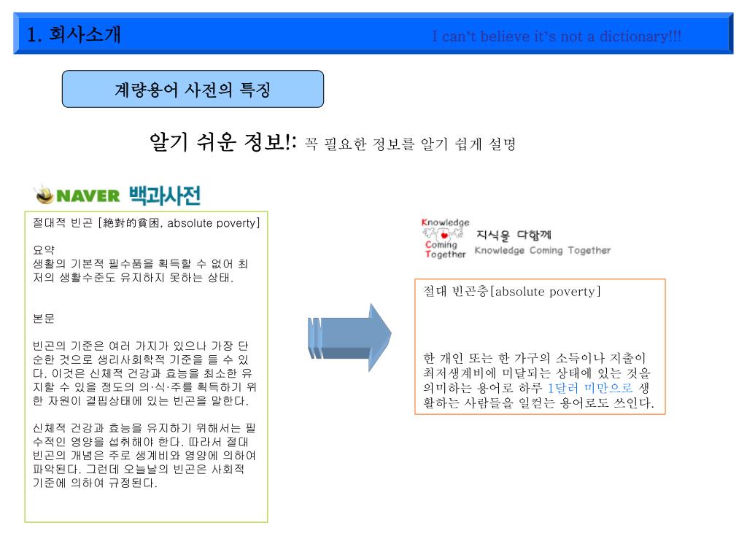Click the 백과사전 logo text
The width and height of the screenshot is (747, 560).
[x=165, y=195]
